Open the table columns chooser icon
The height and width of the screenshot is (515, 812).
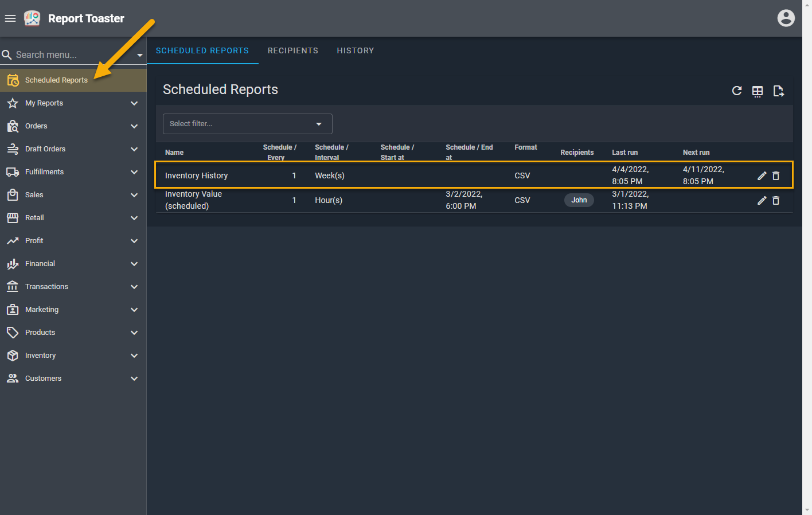758,91
